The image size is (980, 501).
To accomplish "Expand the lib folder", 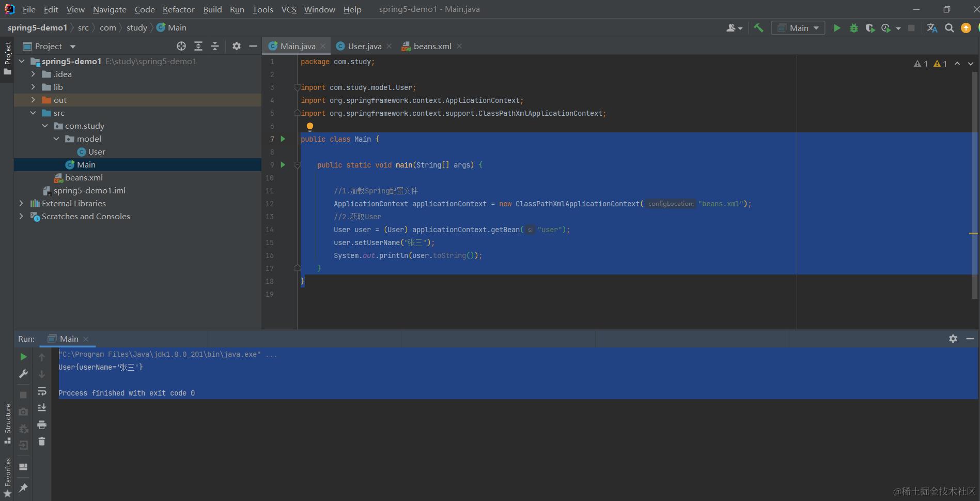I will 33,87.
